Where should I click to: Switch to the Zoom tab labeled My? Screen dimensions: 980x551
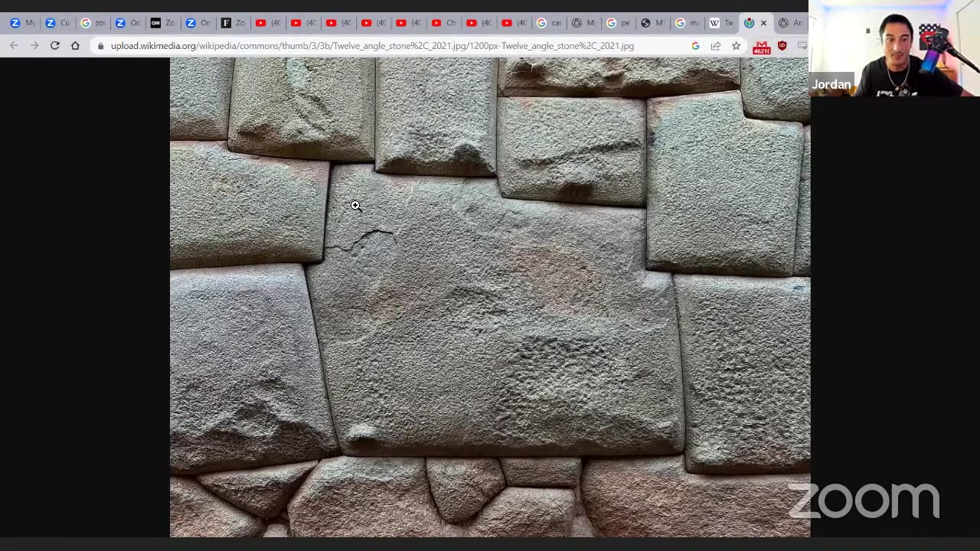coord(21,23)
